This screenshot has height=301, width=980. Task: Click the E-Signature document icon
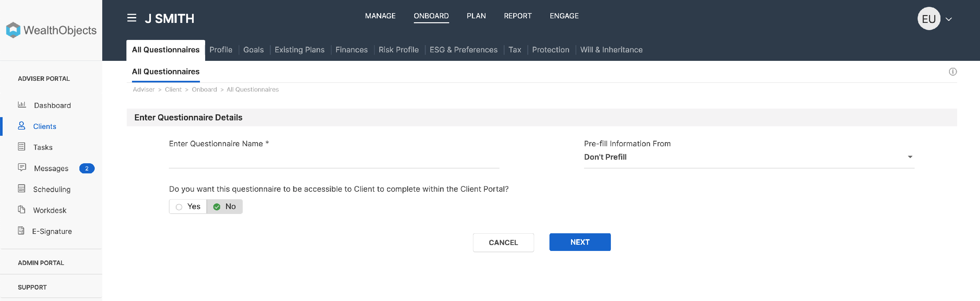click(21, 230)
